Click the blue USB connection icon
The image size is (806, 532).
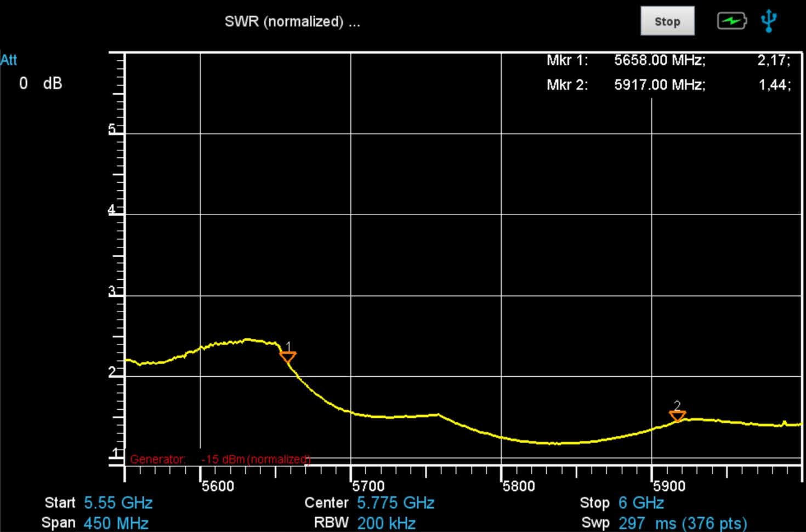click(x=769, y=21)
